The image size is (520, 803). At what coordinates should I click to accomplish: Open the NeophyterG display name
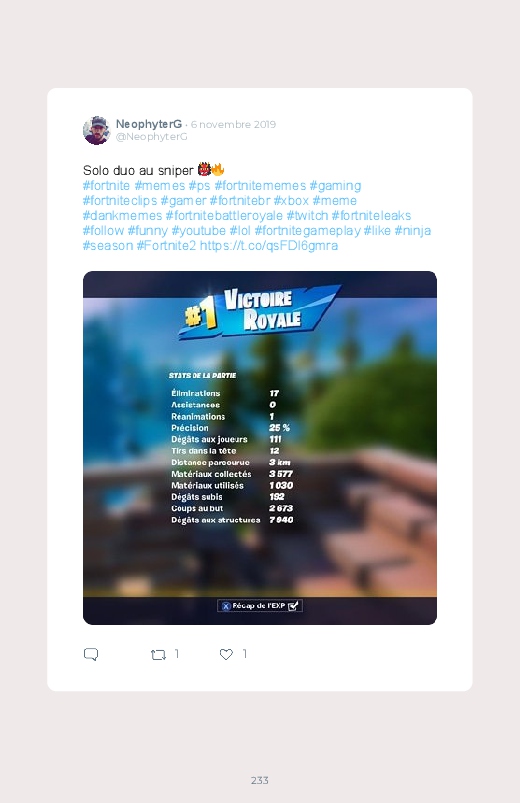click(x=149, y=124)
